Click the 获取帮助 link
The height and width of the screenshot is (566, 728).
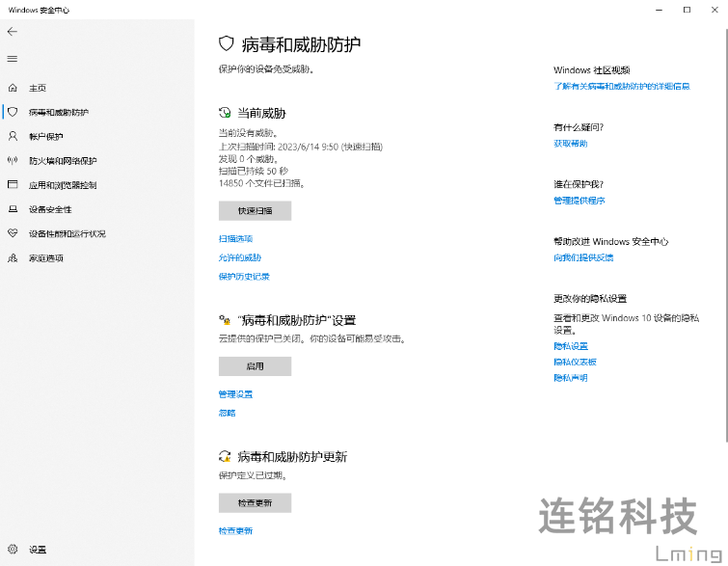[571, 144]
